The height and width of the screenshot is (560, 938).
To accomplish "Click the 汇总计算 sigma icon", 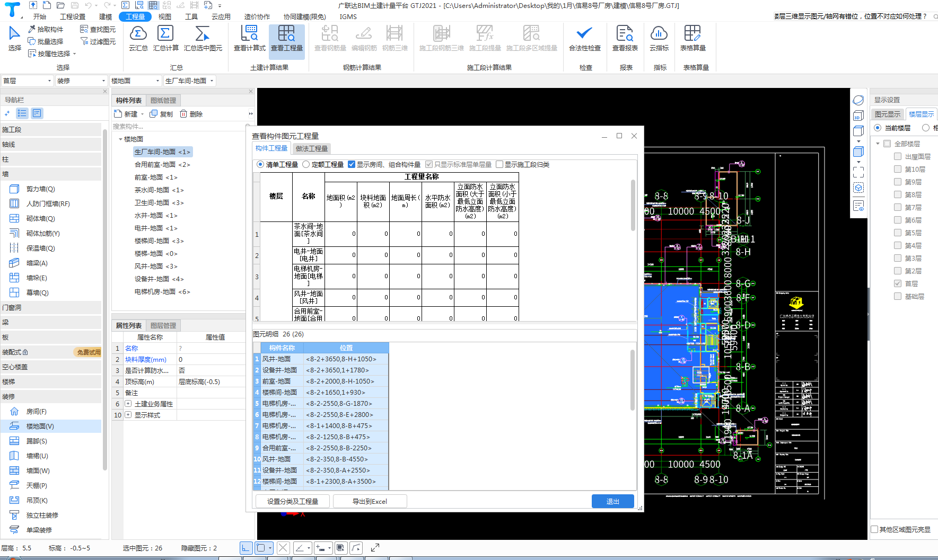I will (165, 38).
